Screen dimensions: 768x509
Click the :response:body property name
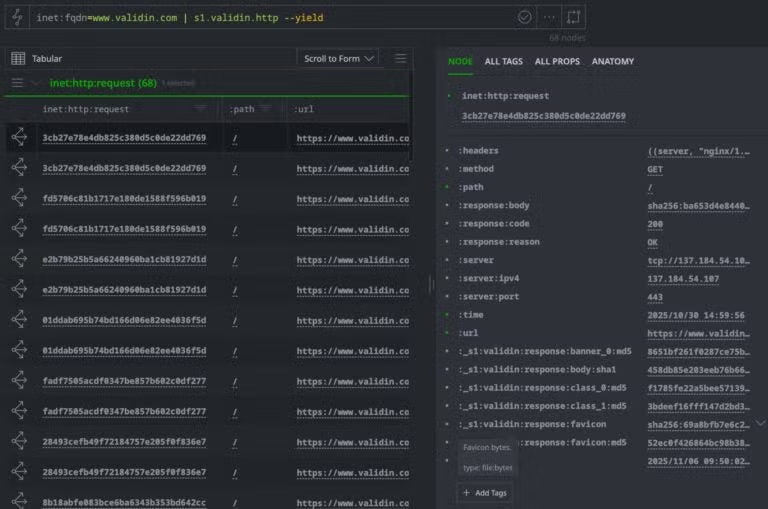click(x=494, y=205)
